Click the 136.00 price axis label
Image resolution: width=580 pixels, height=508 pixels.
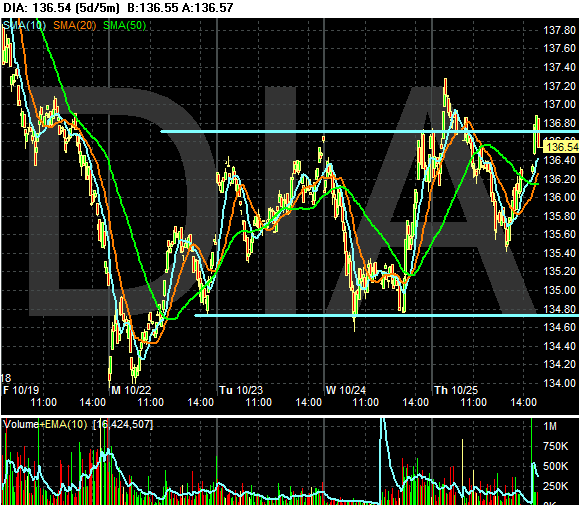[x=559, y=197]
